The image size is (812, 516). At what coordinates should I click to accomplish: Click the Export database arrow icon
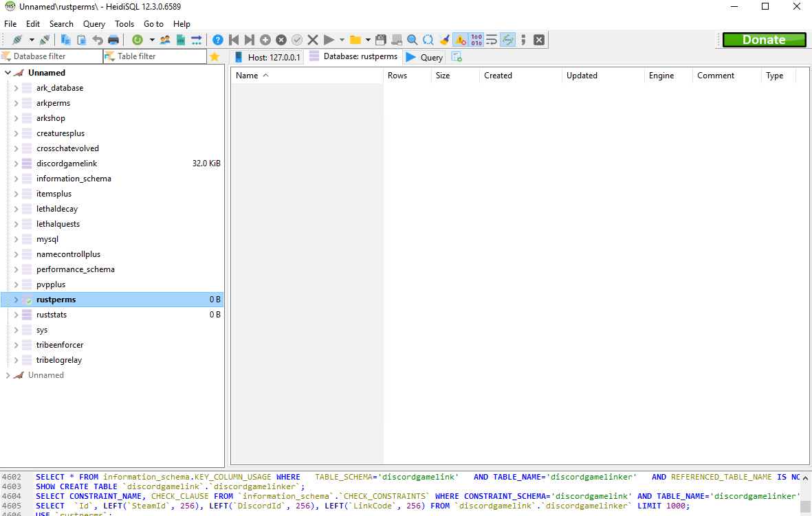tap(196, 40)
